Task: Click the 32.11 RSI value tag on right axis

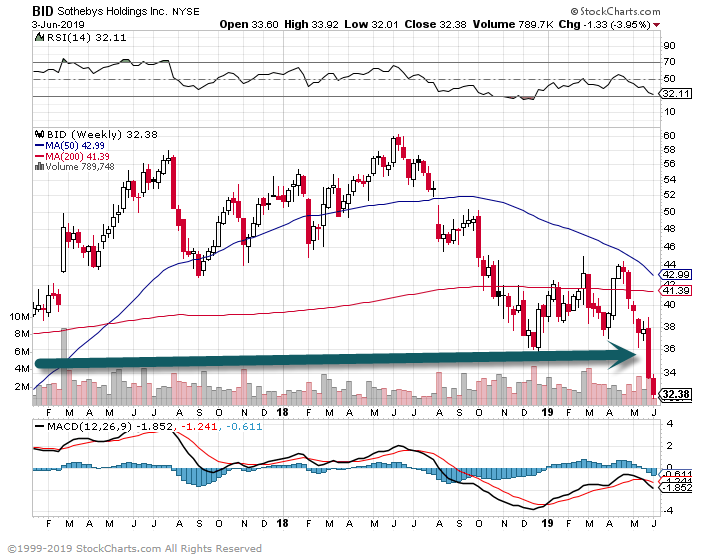Action: click(675, 94)
